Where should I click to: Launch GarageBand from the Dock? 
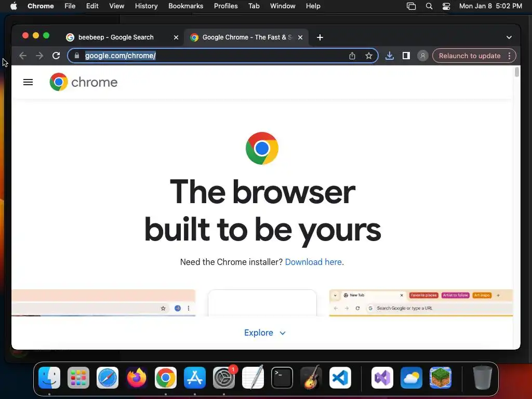(x=311, y=378)
